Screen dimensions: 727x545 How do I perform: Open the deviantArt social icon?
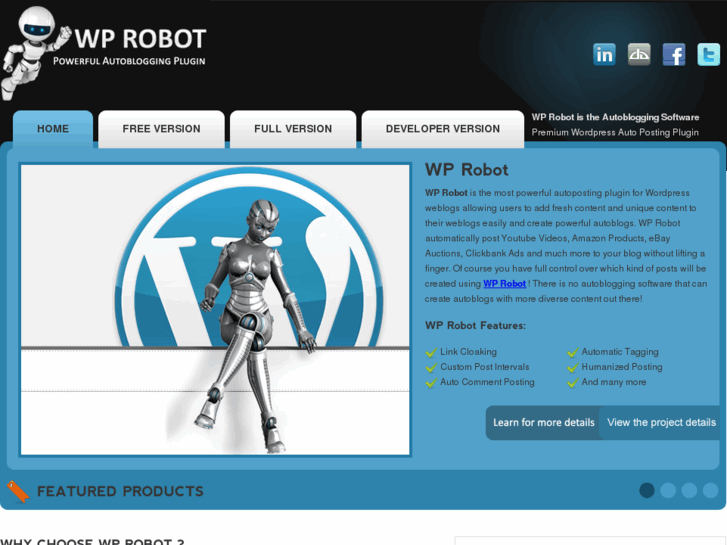click(x=639, y=54)
